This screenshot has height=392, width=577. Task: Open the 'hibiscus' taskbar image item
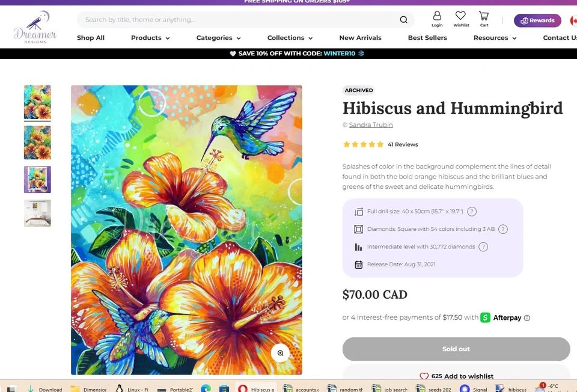(x=511, y=389)
